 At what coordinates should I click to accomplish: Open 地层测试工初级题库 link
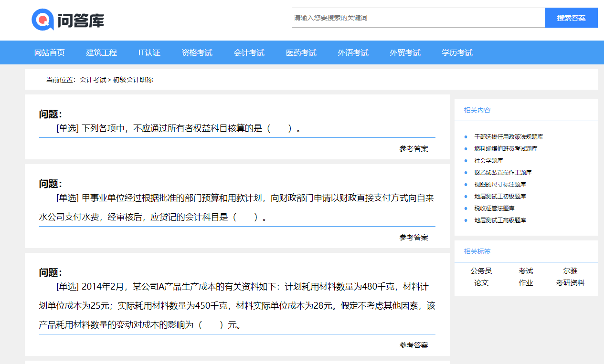tap(500, 196)
